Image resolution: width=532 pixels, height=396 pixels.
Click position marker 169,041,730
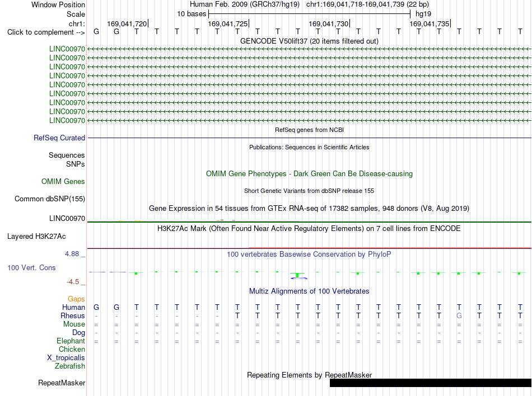[x=329, y=23]
